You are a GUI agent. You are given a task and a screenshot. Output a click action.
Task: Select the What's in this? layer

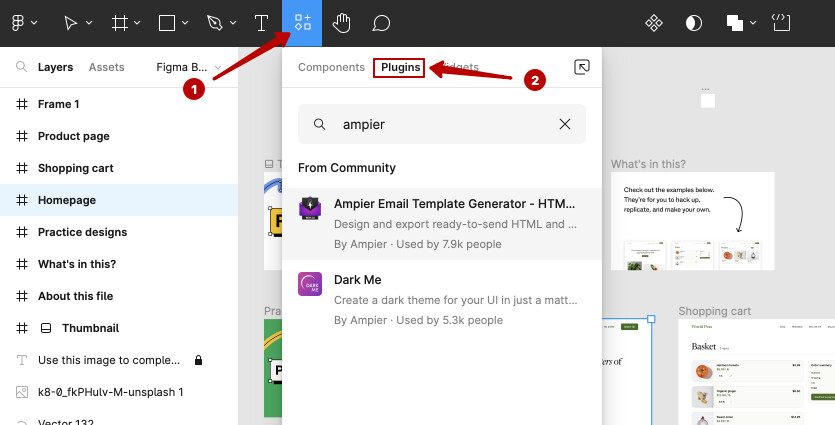point(119,264)
